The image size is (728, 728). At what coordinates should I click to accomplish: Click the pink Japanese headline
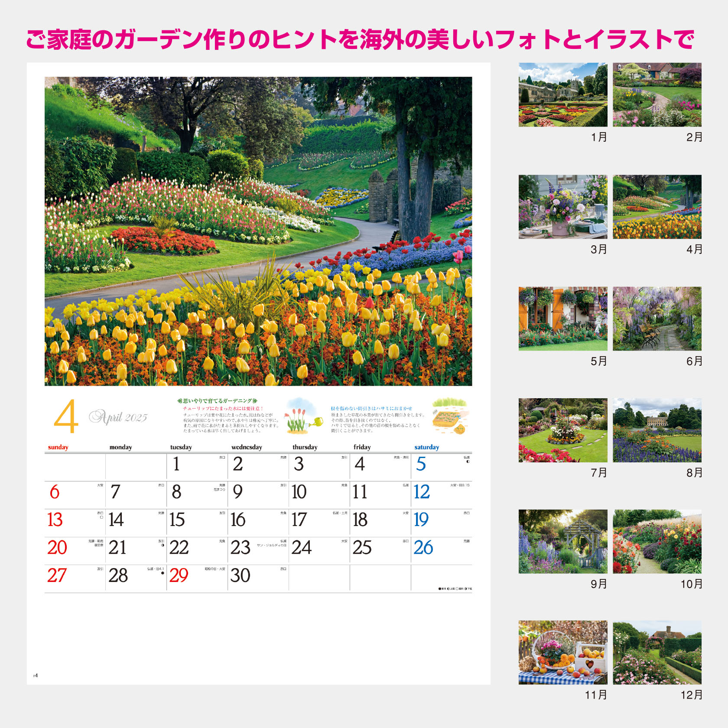point(360,39)
